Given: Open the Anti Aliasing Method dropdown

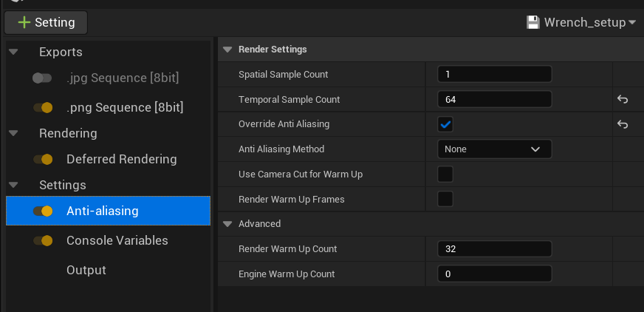Looking at the screenshot, I should tap(494, 149).
